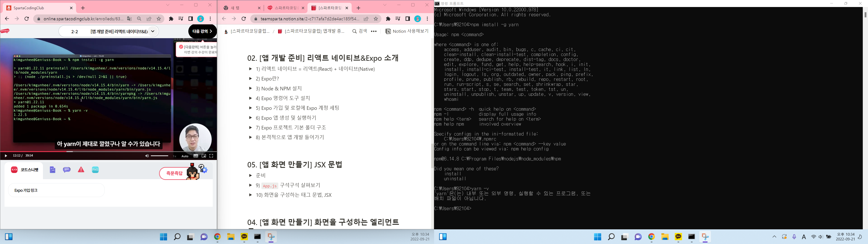This screenshot has width=868, height=244.
Task: Click the microphone icon in system tray
Action: click(794, 237)
